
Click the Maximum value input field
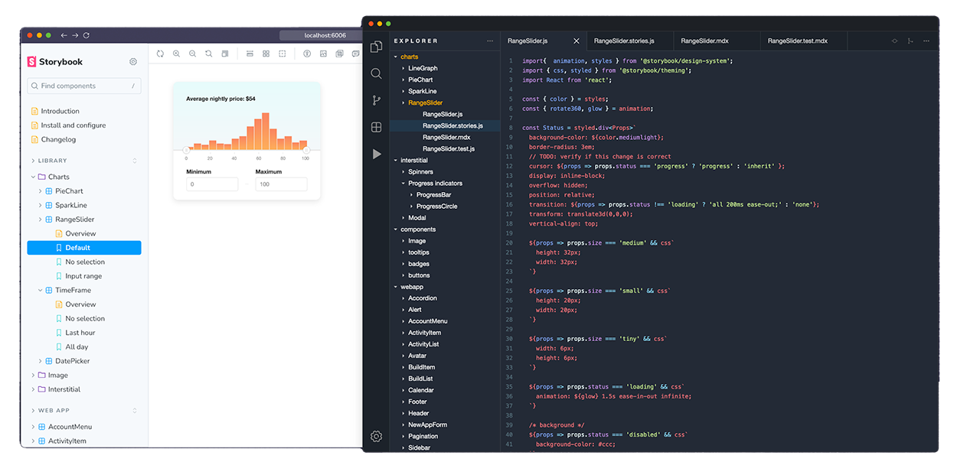pos(281,184)
